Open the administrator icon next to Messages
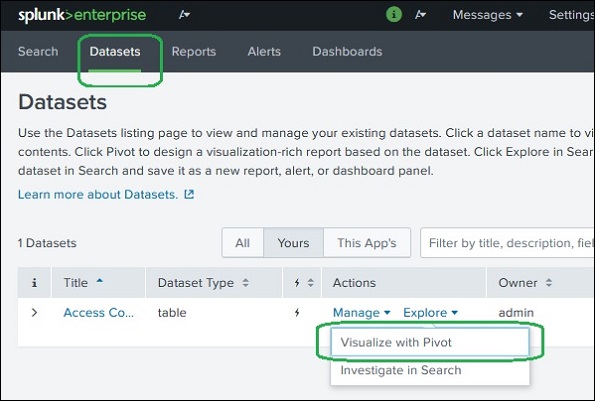Screen dimensions: 595x401 pos(420,15)
